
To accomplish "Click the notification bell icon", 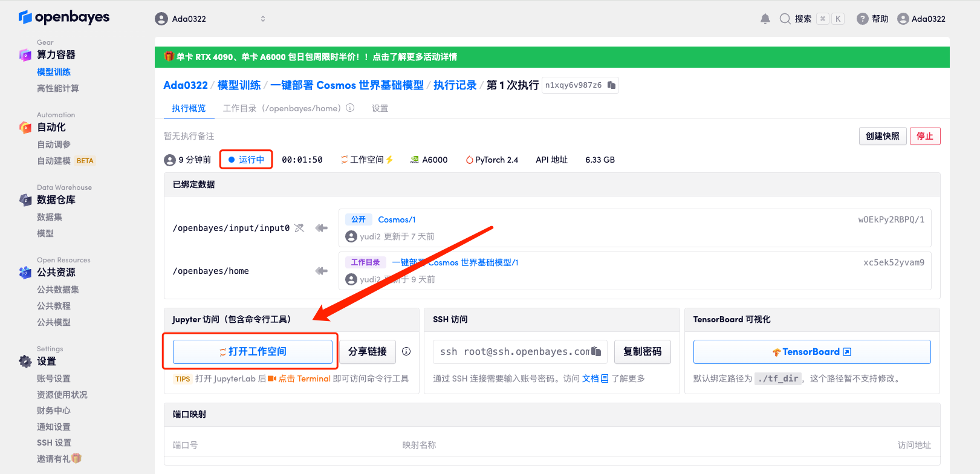I will click(765, 19).
